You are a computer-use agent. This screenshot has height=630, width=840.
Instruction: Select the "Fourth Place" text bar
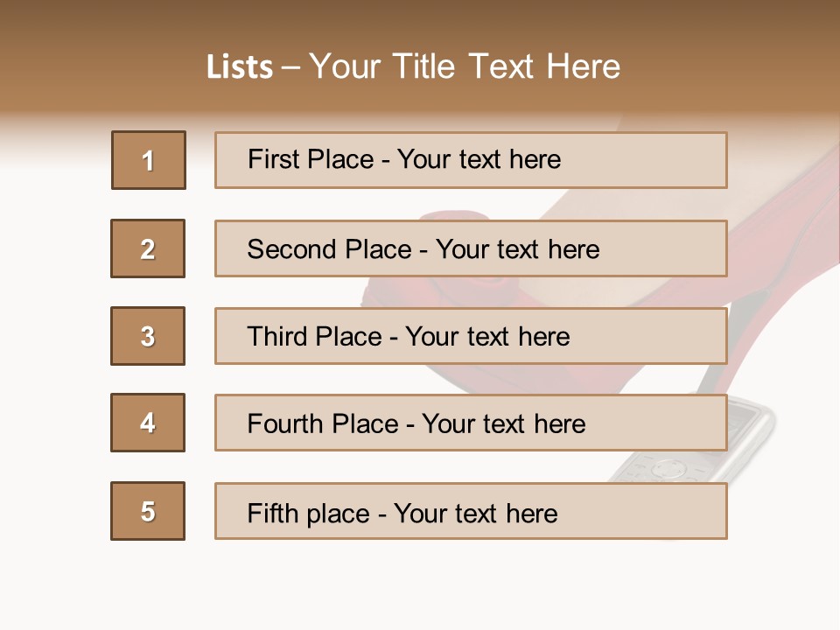point(471,423)
